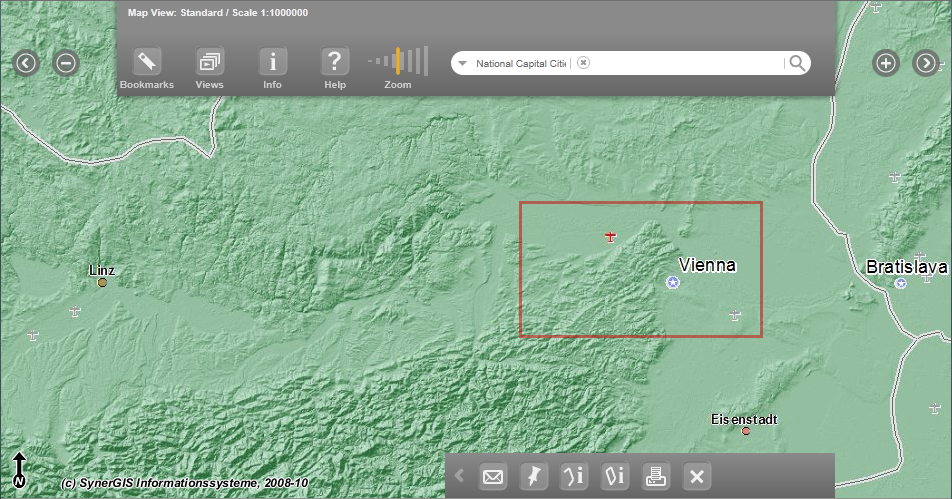This screenshot has width=952, height=499.
Task: Zoom out with the minus button
Action: tap(66, 63)
